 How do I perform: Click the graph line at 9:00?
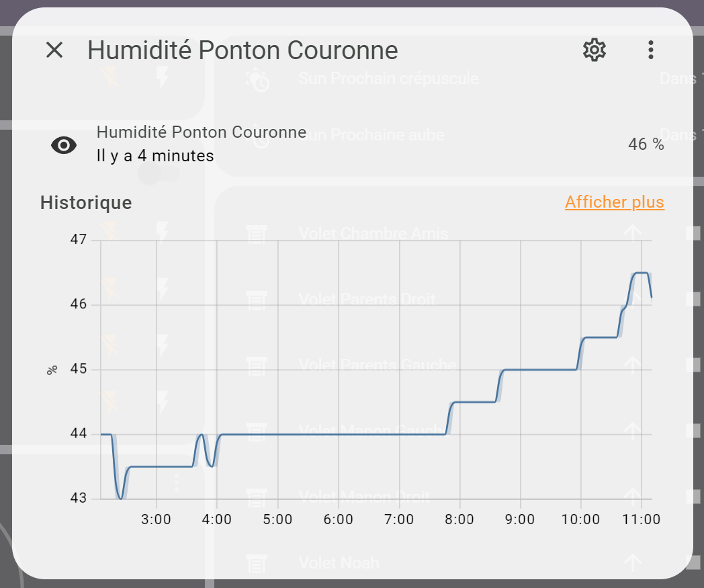click(x=521, y=370)
